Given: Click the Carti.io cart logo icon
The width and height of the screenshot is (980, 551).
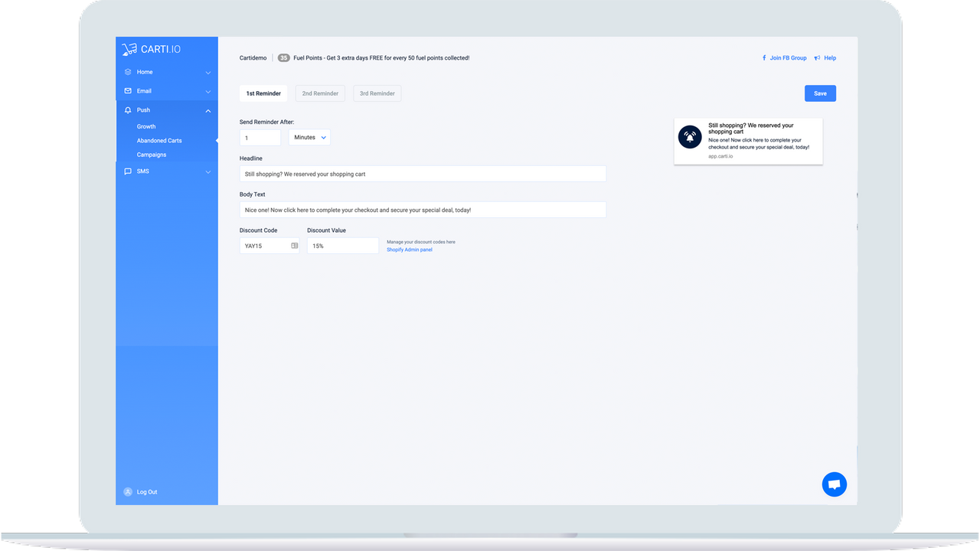Looking at the screenshot, I should click(x=129, y=50).
